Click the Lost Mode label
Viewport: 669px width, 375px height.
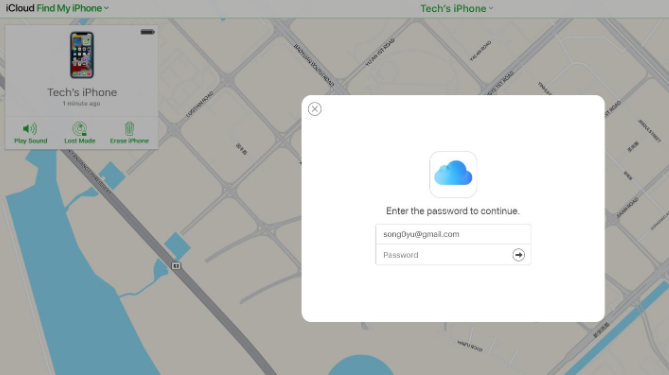pos(80,141)
